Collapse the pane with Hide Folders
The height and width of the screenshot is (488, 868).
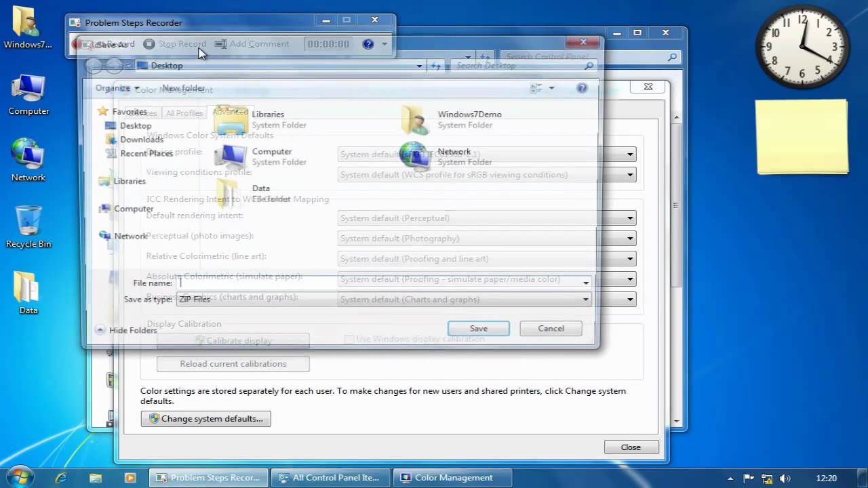(126, 330)
